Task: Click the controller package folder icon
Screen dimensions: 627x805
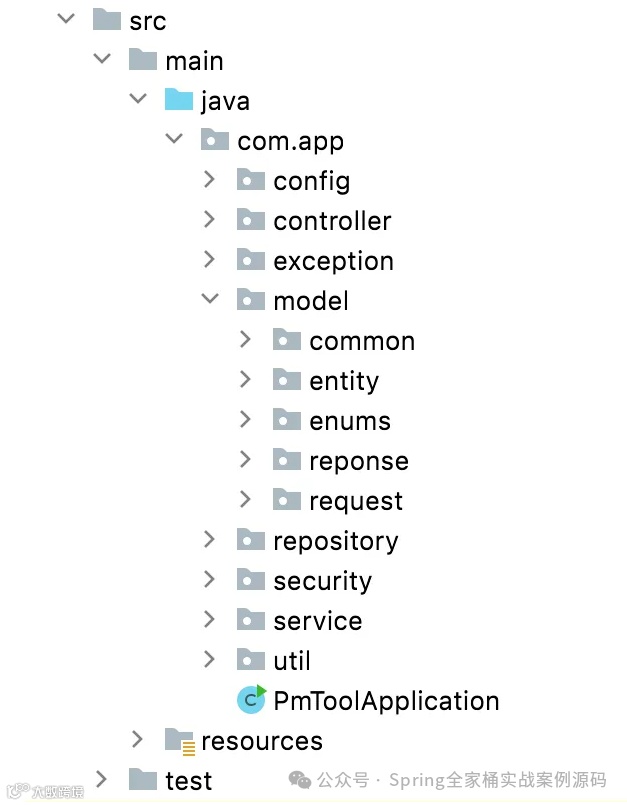Action: (250, 220)
